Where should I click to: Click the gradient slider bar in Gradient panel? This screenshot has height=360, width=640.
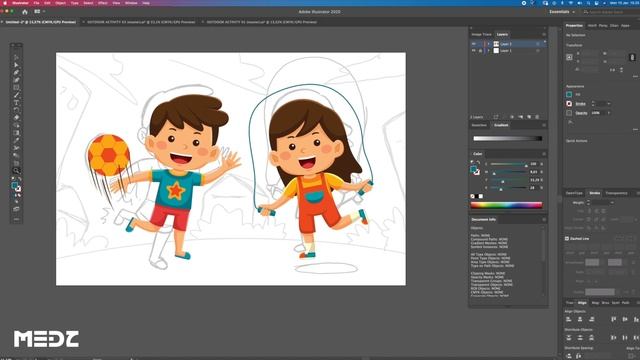pyautogui.click(x=507, y=138)
